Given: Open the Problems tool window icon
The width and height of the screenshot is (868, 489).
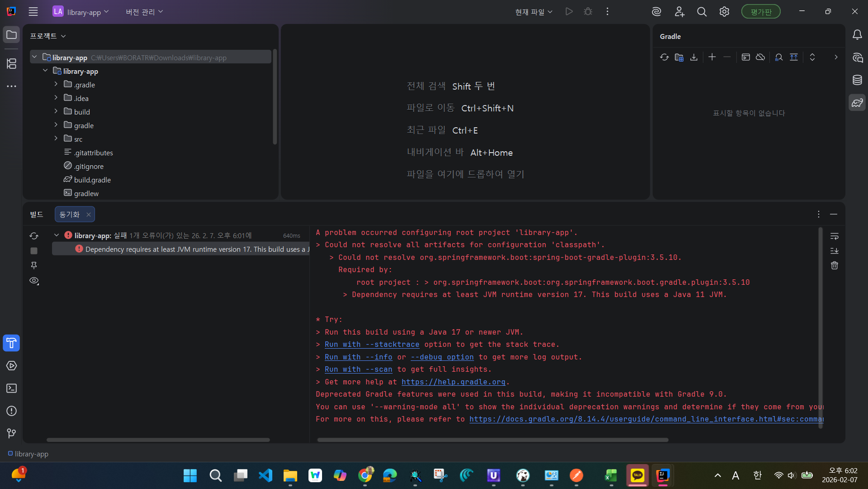Looking at the screenshot, I should tap(11, 411).
